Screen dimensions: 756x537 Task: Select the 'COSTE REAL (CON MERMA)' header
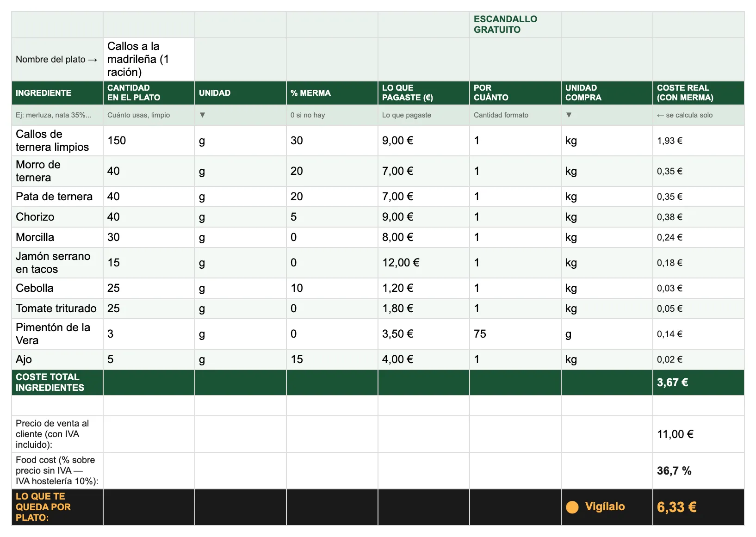698,93
